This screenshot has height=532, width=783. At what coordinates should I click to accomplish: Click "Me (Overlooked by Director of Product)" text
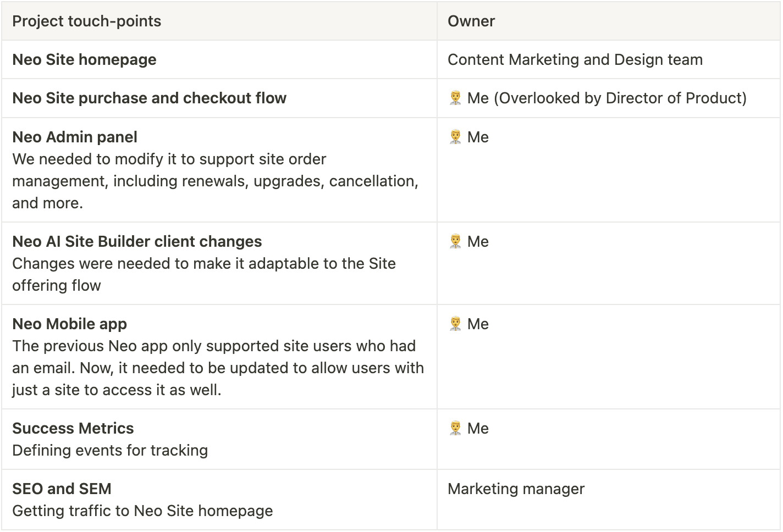[607, 98]
